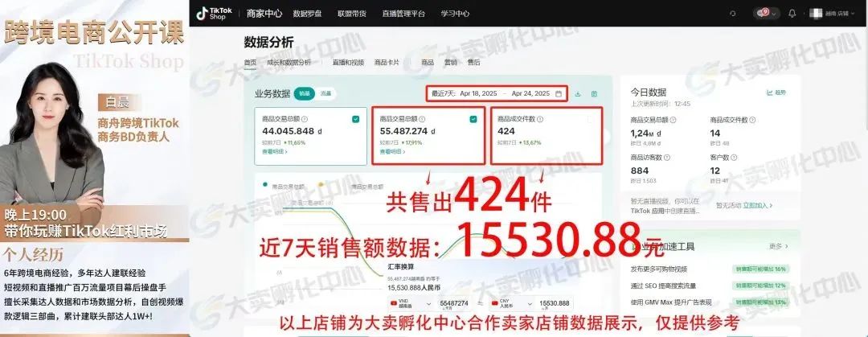Click the refresh icon in top bar
Viewport: 868px width, 337px height.
[733, 14]
